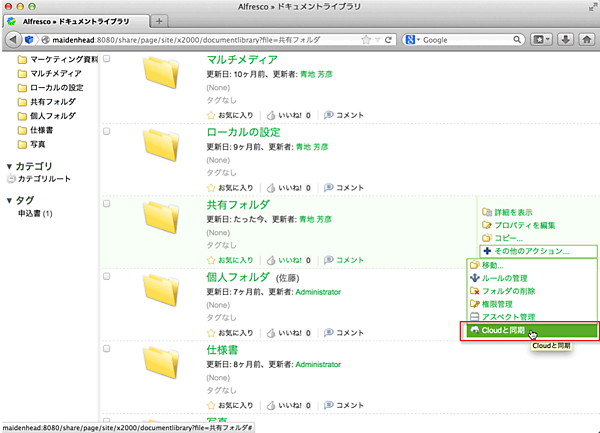The image size is (600, 433).
Task: Click 詳細を表示 action link
Action: tap(513, 212)
